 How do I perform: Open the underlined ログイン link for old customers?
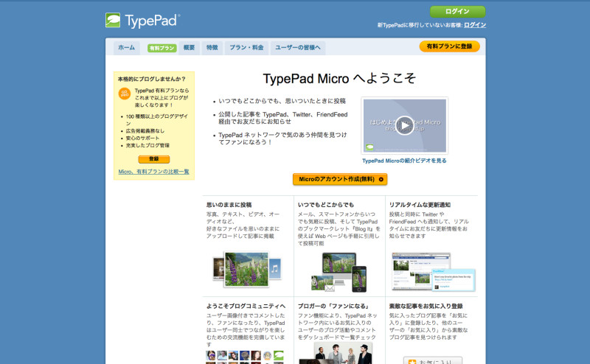(475, 25)
